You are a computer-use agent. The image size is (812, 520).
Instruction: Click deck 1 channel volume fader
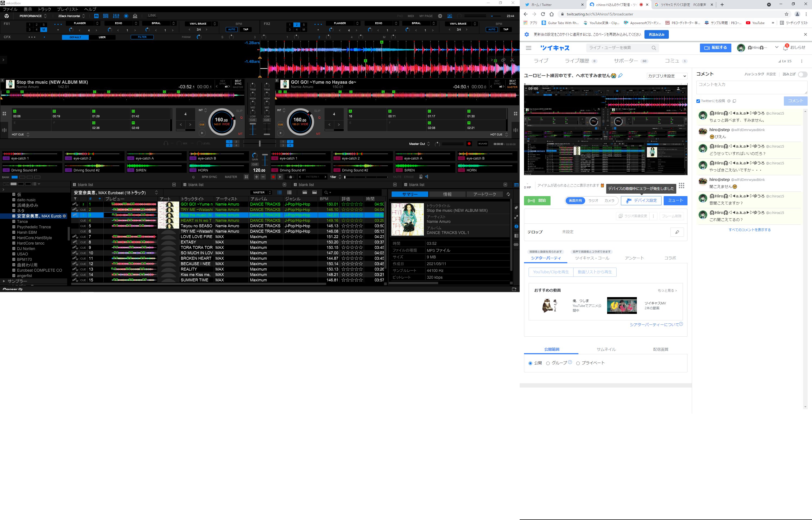[253, 129]
